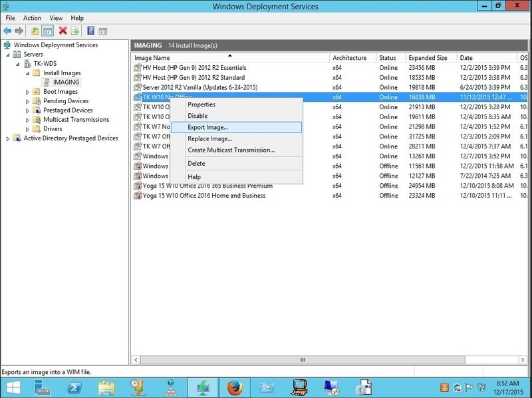This screenshot has height=398, width=532.
Task: Click the Forward navigation arrow in the toolbar
Action: [19, 29]
